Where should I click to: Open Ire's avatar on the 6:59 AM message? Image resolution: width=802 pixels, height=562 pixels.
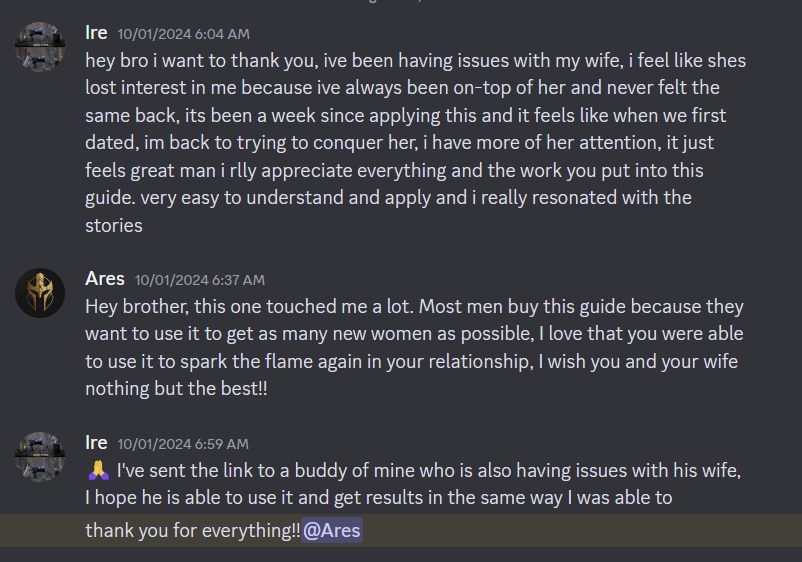40,457
